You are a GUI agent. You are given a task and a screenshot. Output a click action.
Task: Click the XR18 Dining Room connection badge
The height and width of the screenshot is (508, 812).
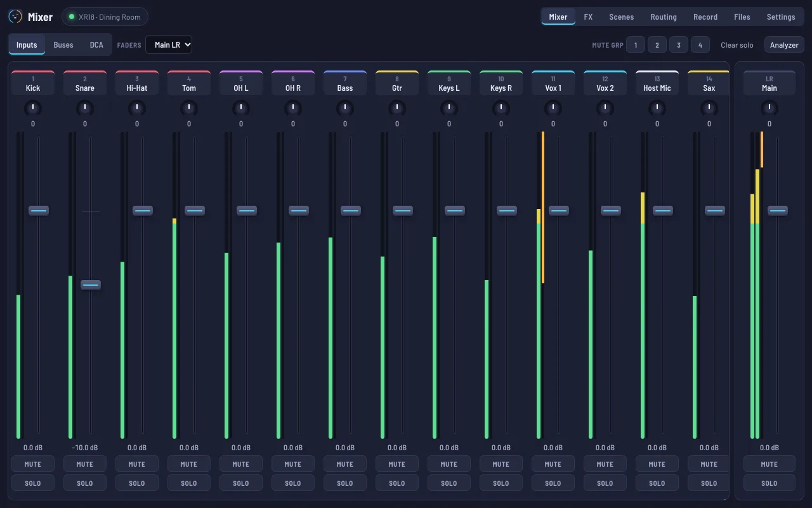(105, 17)
